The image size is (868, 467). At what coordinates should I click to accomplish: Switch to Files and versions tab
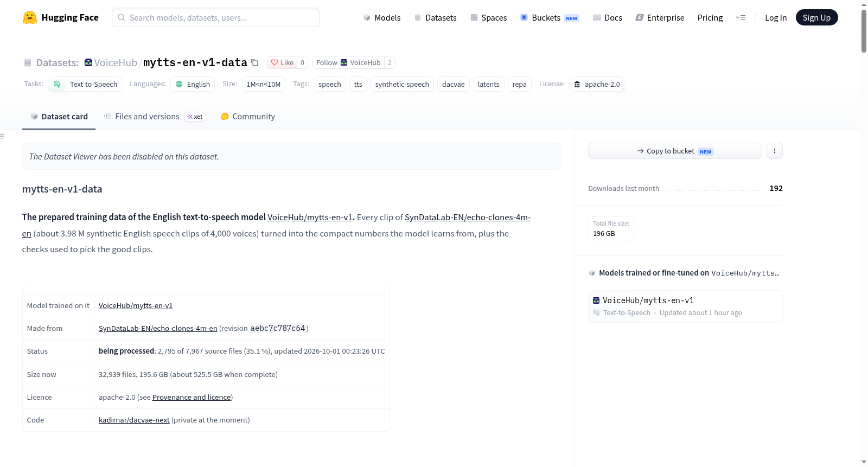(x=154, y=116)
